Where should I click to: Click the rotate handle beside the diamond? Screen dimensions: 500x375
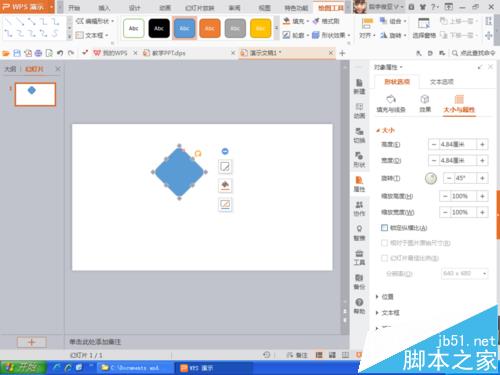tap(198, 153)
